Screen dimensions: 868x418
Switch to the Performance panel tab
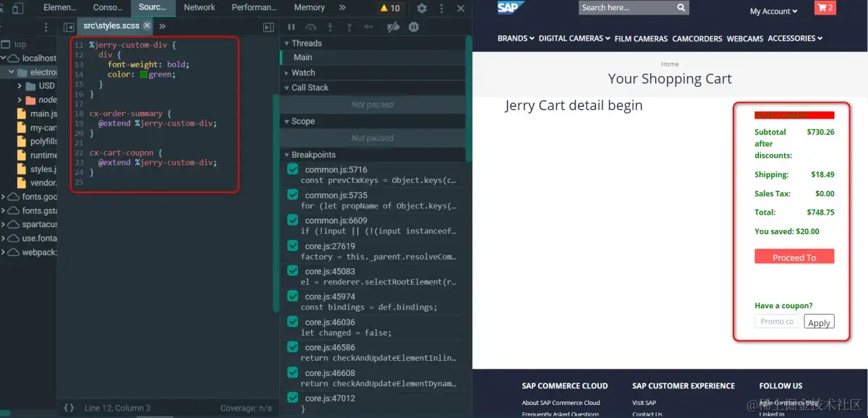254,7
